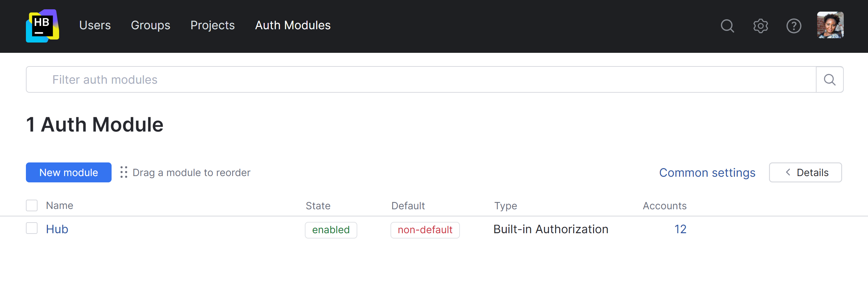Open the Common settings link
The width and height of the screenshot is (868, 291).
coord(707,172)
